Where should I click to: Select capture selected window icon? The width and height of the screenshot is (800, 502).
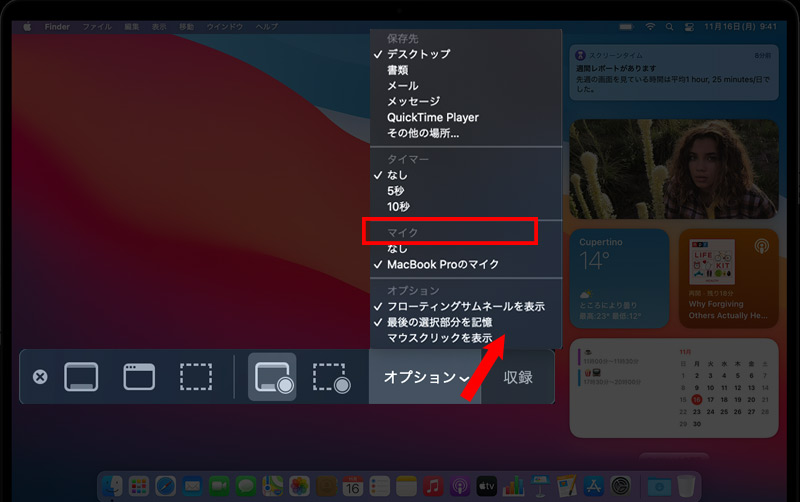[x=139, y=377]
